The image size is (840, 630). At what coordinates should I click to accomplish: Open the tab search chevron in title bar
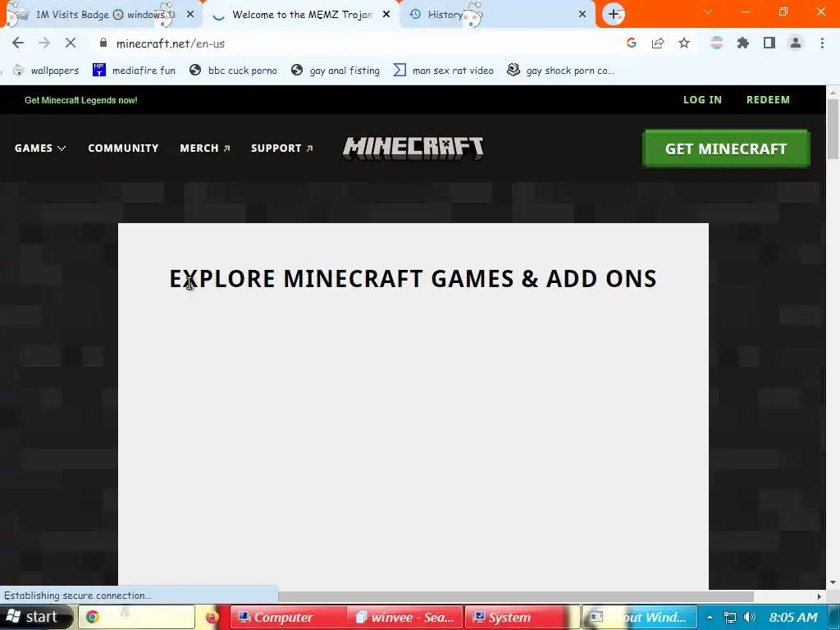(x=708, y=11)
